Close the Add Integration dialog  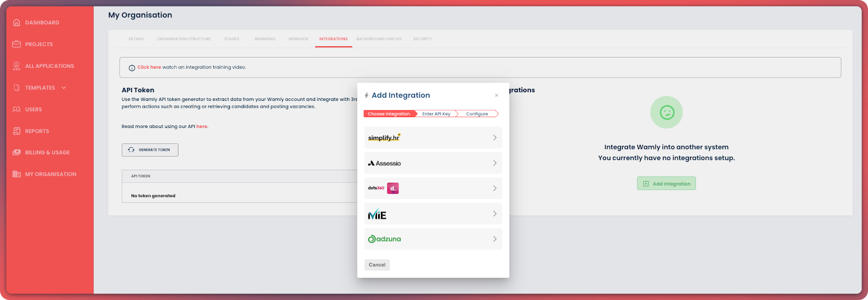pos(496,95)
